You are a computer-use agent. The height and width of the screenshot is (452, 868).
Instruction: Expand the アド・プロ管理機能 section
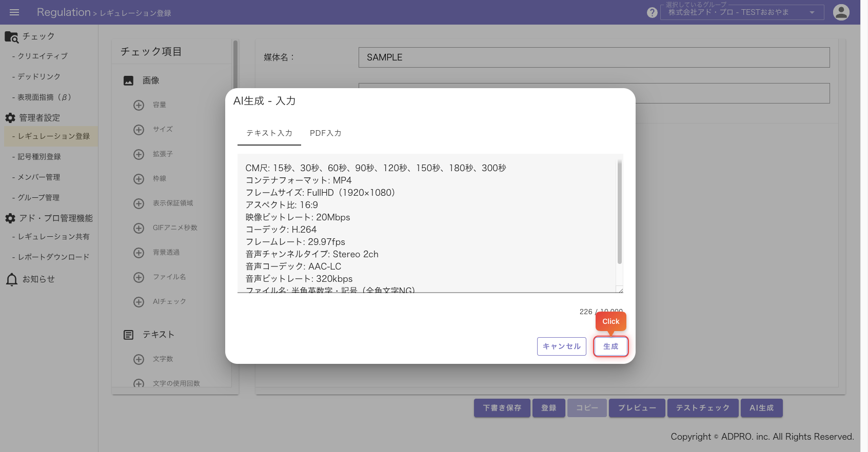click(x=55, y=218)
